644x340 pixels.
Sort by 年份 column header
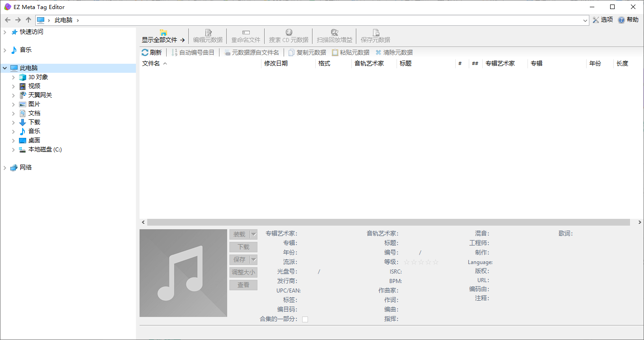point(600,64)
